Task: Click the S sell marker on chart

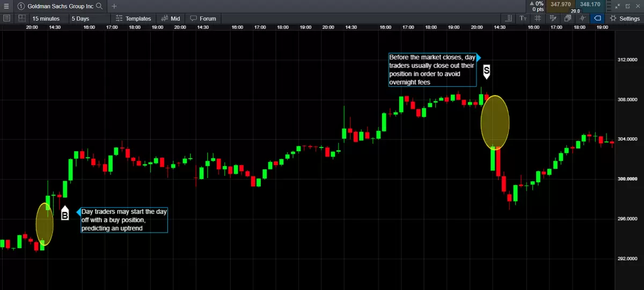Action: click(x=487, y=70)
